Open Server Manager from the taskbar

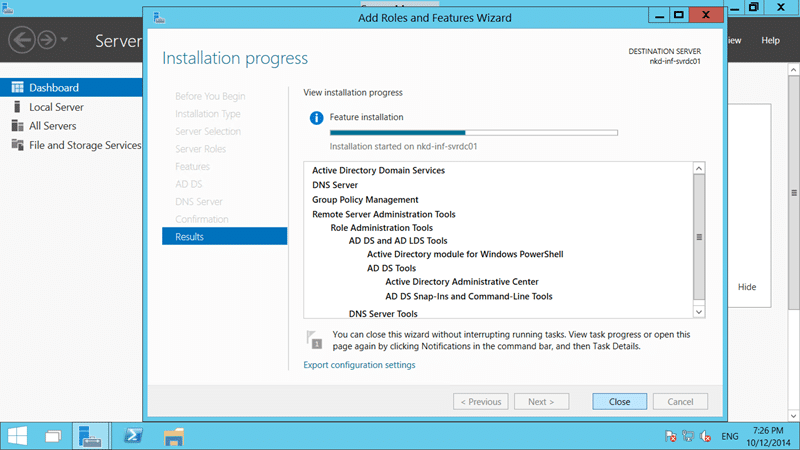(90, 436)
